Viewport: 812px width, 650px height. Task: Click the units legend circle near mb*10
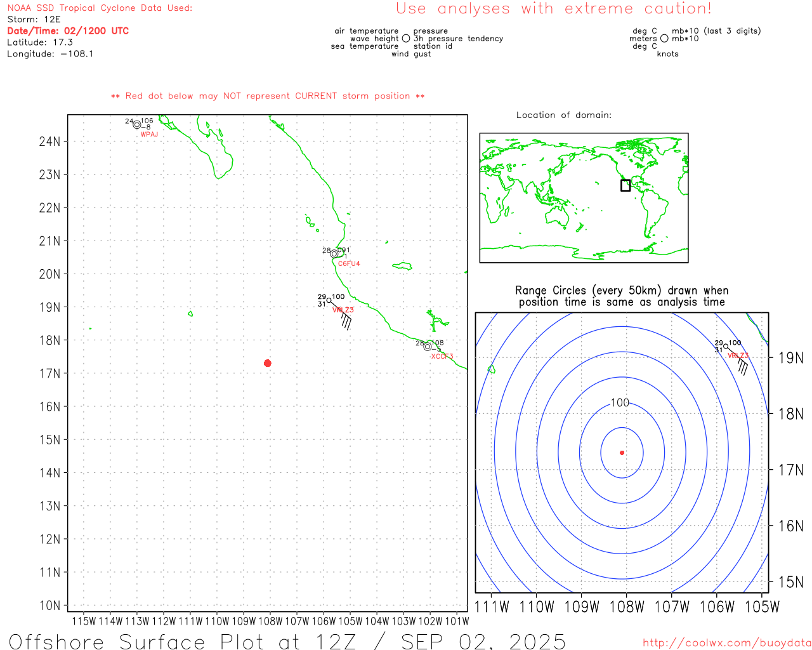click(x=664, y=39)
